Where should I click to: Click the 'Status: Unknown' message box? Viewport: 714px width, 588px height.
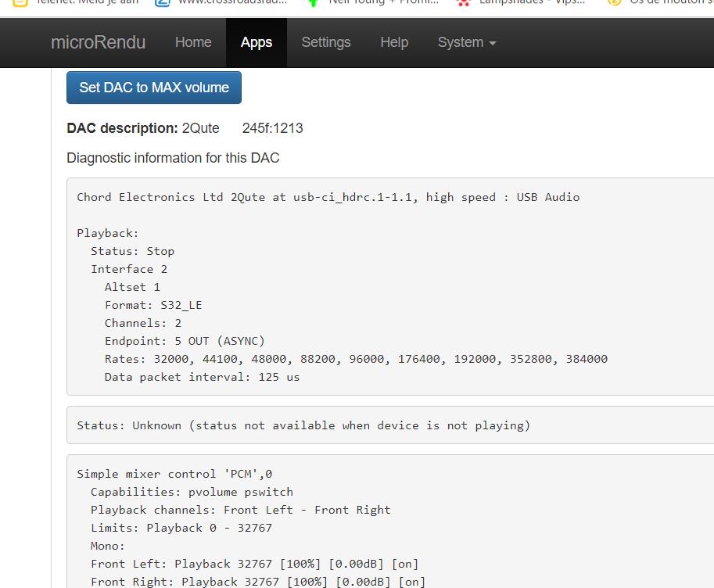(390, 425)
